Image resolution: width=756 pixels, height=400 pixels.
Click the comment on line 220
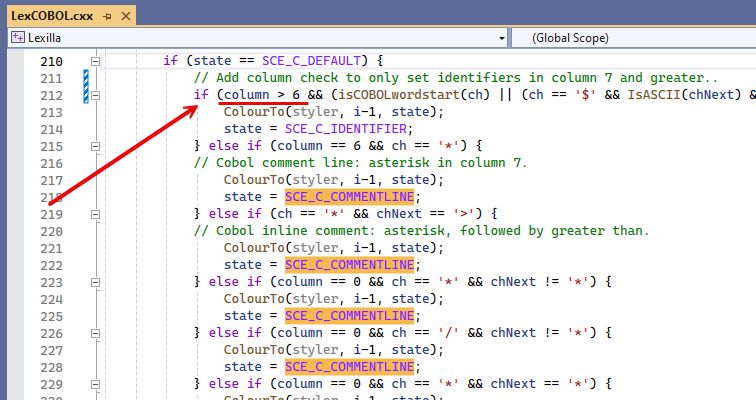pos(421,230)
